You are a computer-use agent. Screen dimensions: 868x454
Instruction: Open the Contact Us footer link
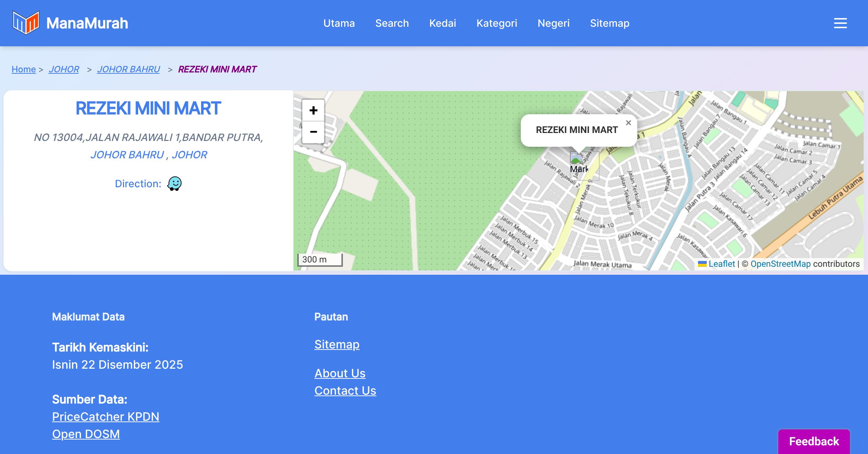345,390
